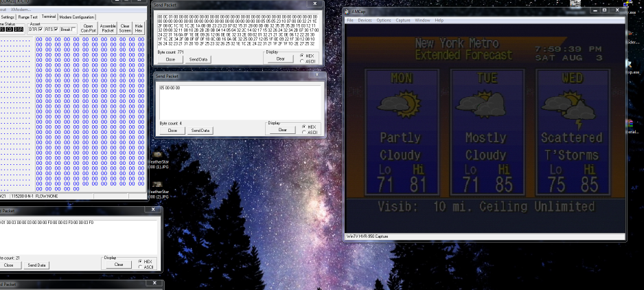
Task: Click Clear in 4-byte Send Packet window
Action: [282, 130]
